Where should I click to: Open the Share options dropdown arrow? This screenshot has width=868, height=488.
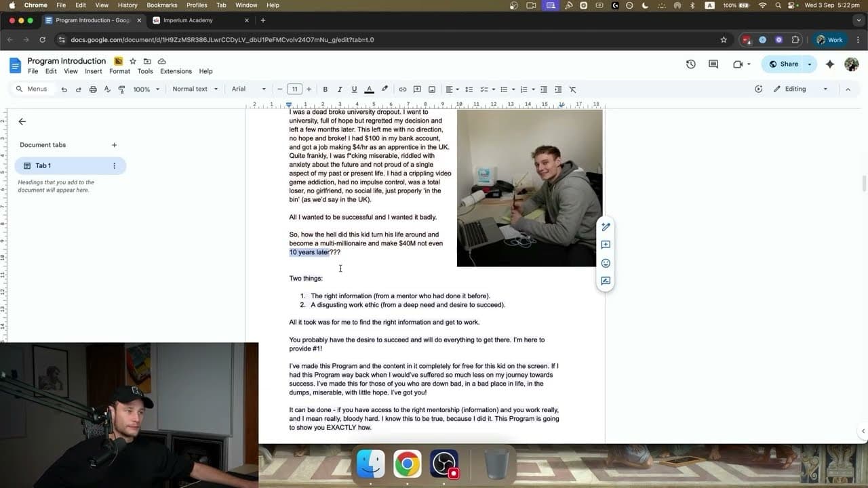pyautogui.click(x=810, y=64)
